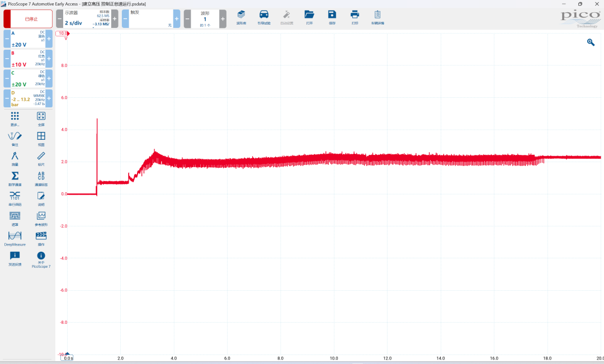Viewport: 604px width, 364px height.
Task: Open the Math channels sigma tool
Action: [15, 179]
